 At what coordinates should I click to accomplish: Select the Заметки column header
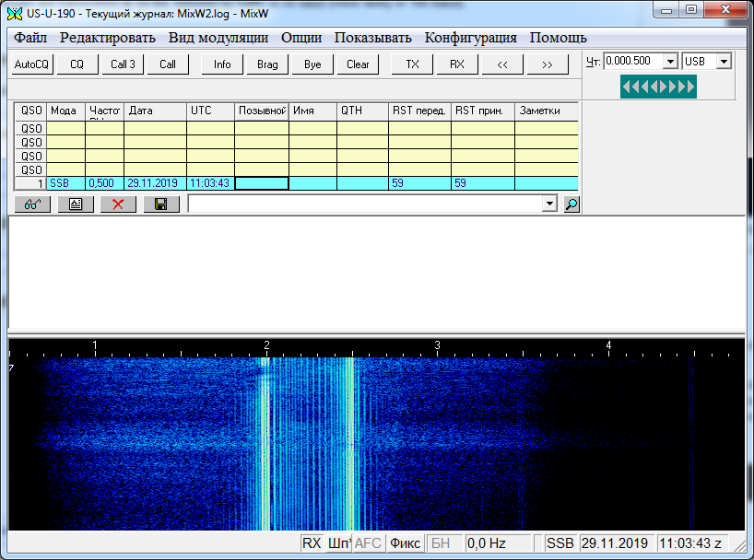[547, 111]
